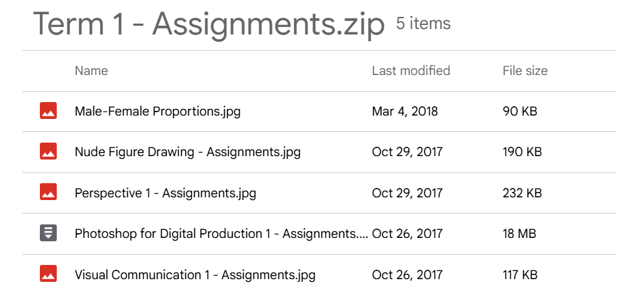The width and height of the screenshot is (644, 292).
Task: Open Perspective 1 - Assignments.jpg
Action: (x=166, y=193)
